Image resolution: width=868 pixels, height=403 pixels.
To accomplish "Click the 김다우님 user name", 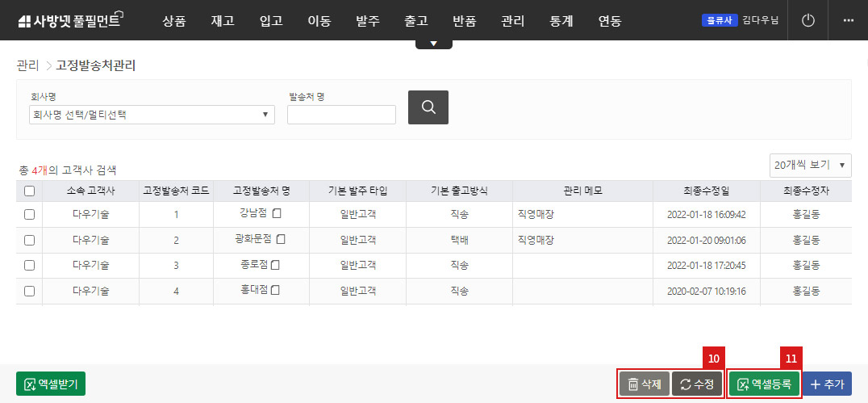I will pyautogui.click(x=761, y=20).
